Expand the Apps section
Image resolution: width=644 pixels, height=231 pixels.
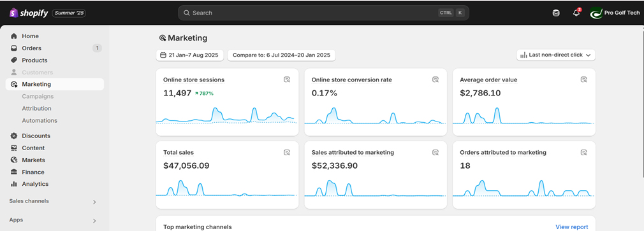tap(54, 220)
